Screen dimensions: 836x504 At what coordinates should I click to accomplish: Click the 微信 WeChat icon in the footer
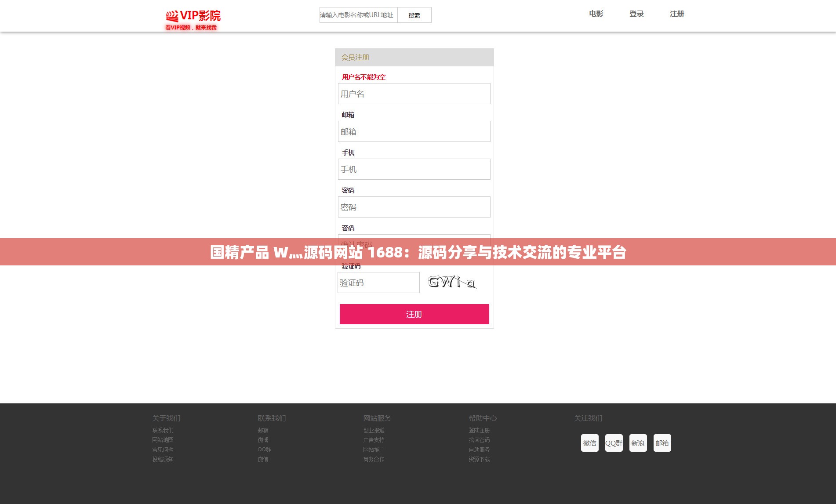pos(589,442)
